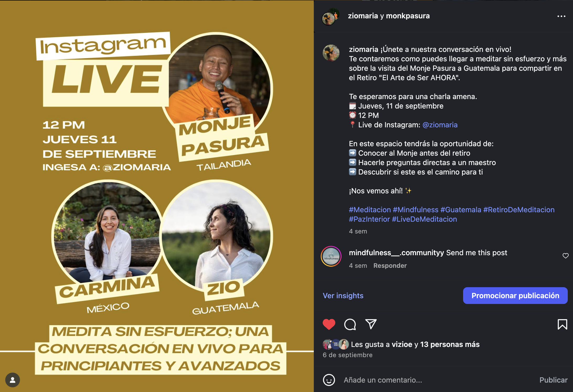Like the mindfulness community comment heart
Image resolution: width=573 pixels, height=392 pixels.
click(x=566, y=256)
